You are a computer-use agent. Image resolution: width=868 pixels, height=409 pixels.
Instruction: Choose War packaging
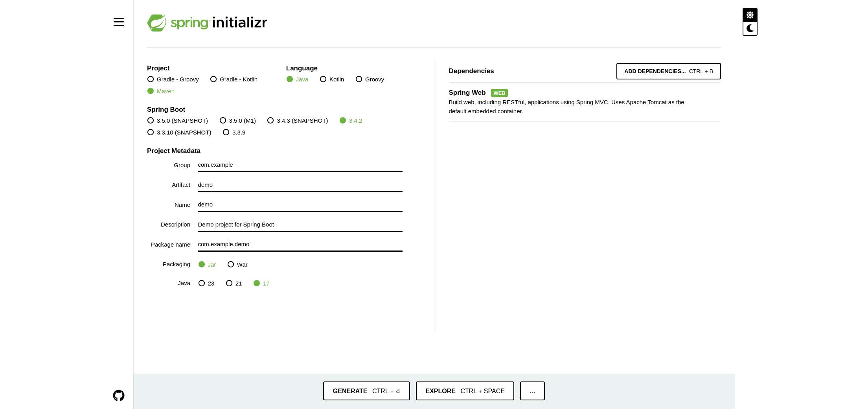237,265
